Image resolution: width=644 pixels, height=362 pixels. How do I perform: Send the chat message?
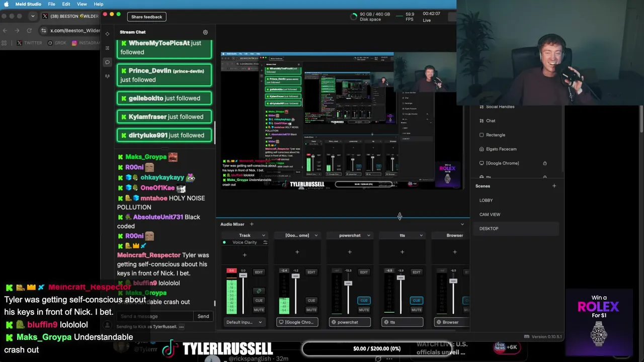(203, 316)
